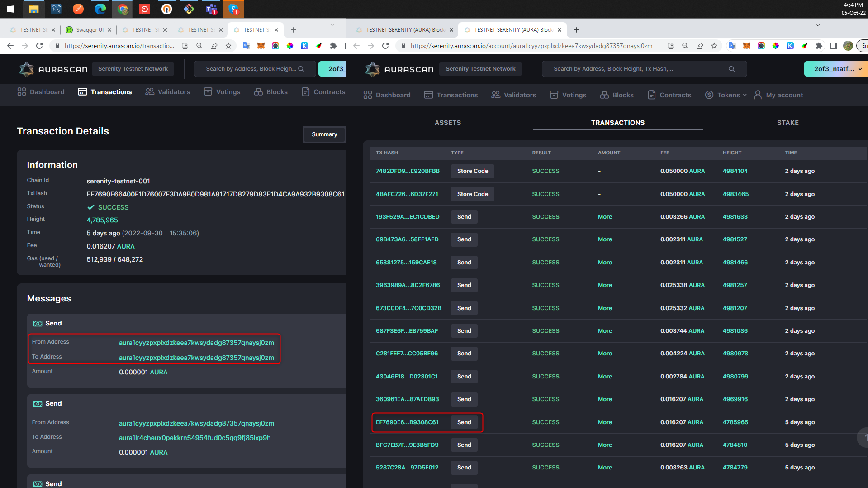
Task: Open Microsoft Teams taskbar icon
Action: (x=211, y=9)
